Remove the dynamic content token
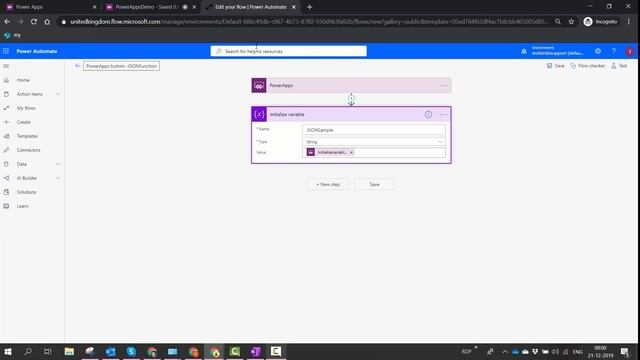The height and width of the screenshot is (360, 640). click(351, 152)
